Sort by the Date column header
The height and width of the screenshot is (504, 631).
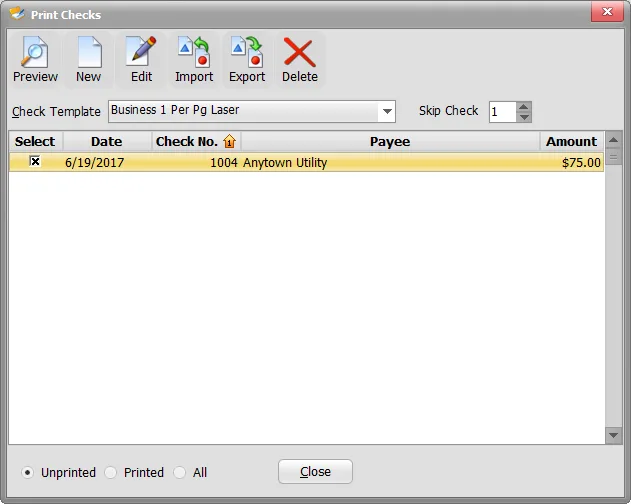pyautogui.click(x=107, y=141)
